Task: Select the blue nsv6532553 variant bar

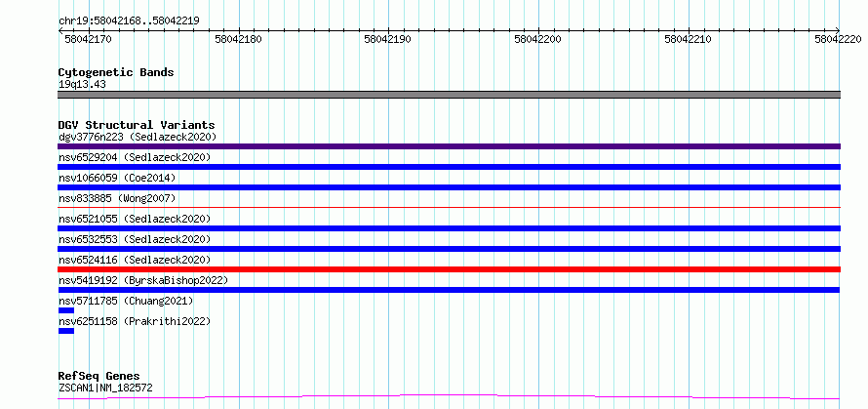Action: pos(449,249)
